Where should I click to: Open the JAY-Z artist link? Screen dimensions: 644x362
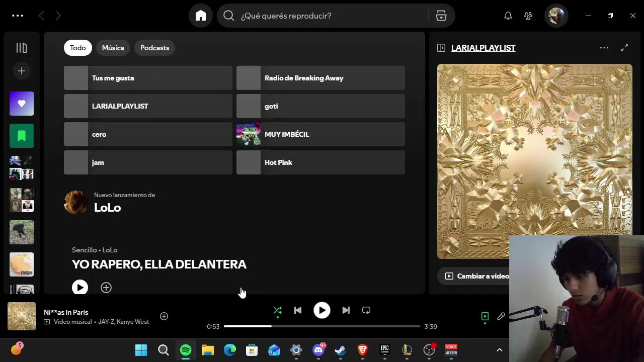(106, 322)
